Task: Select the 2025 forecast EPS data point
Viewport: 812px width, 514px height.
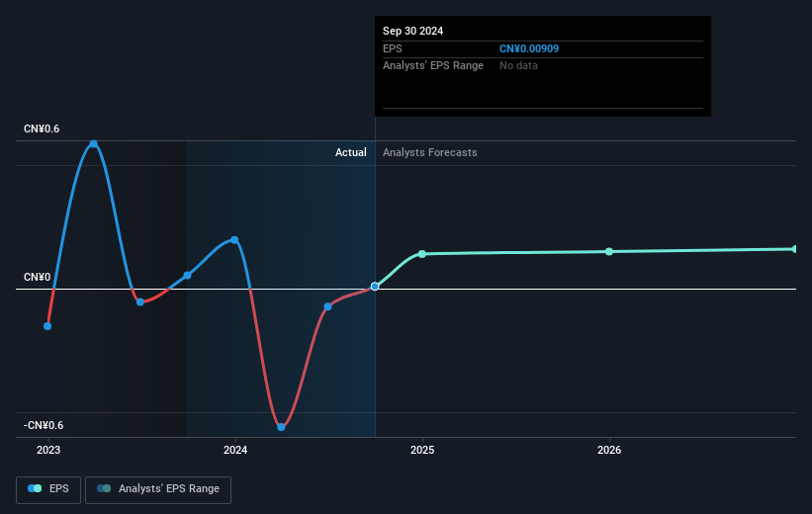Action: (422, 254)
